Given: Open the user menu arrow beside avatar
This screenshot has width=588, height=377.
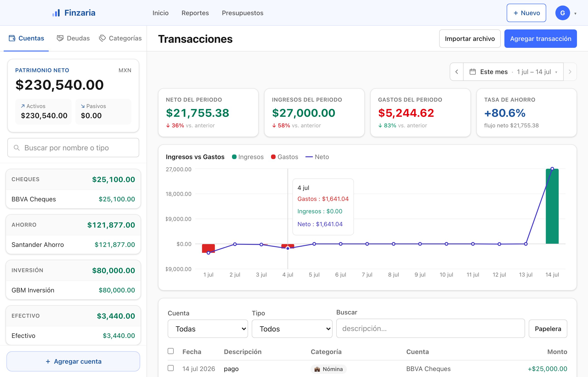Looking at the screenshot, I should point(575,14).
